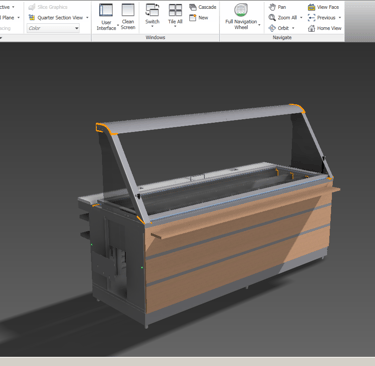Expand the Switch windows dropdown arrow
The height and width of the screenshot is (366, 375).
tap(152, 27)
